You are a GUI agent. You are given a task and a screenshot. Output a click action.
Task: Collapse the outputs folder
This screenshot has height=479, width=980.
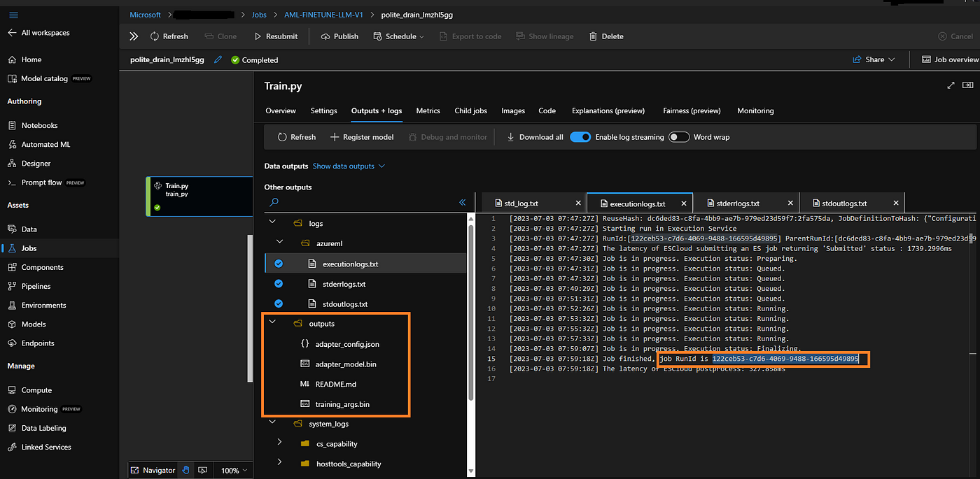click(x=272, y=322)
